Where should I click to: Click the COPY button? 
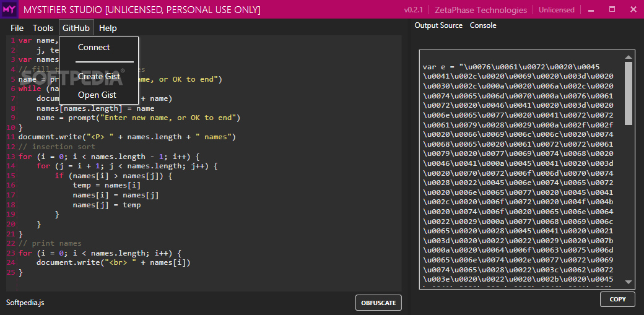617,300
